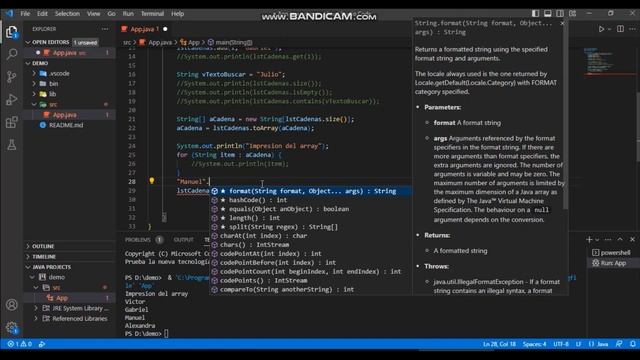Collapse the Open Editors section

[28, 42]
